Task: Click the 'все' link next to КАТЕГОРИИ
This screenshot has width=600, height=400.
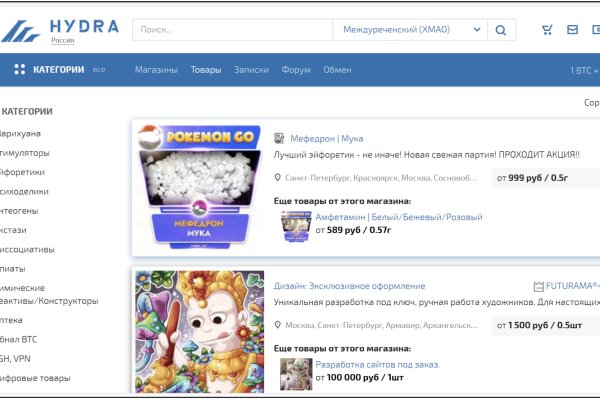Action: (99, 70)
